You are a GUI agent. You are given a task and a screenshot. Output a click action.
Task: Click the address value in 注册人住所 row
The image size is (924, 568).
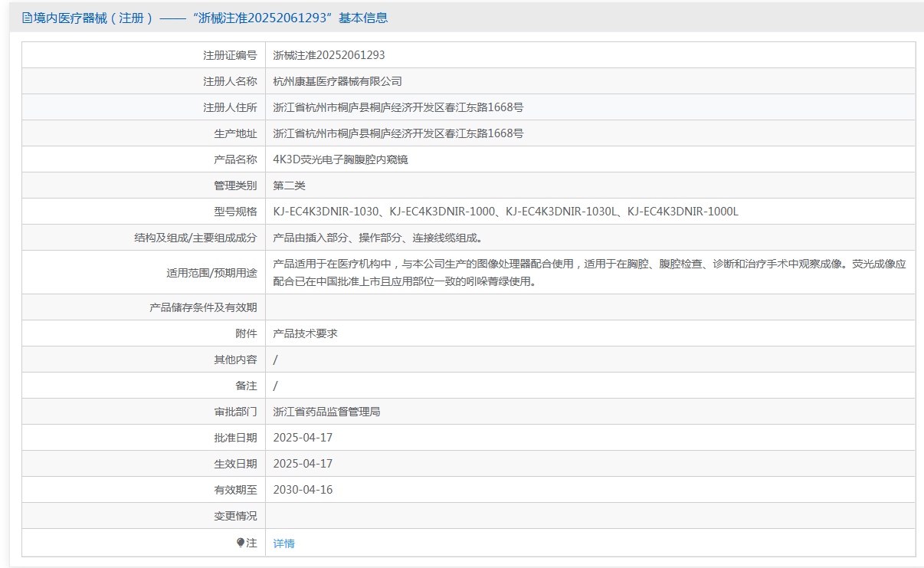tap(398, 107)
